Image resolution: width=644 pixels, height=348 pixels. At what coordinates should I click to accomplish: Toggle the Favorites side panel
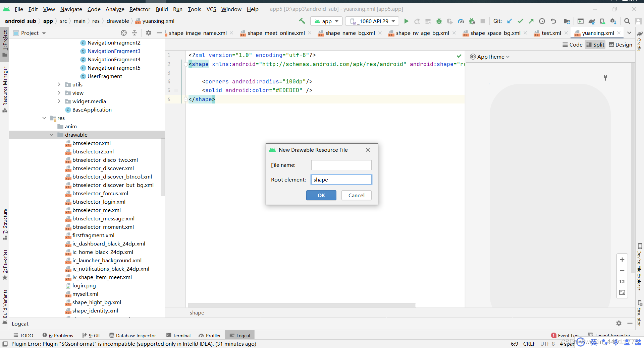pos(5,265)
